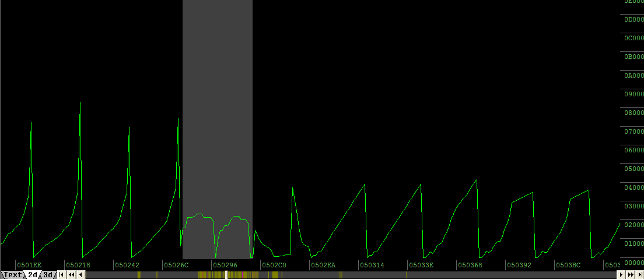Click the address label 050314
644x279 pixels.
pyautogui.click(x=372, y=265)
